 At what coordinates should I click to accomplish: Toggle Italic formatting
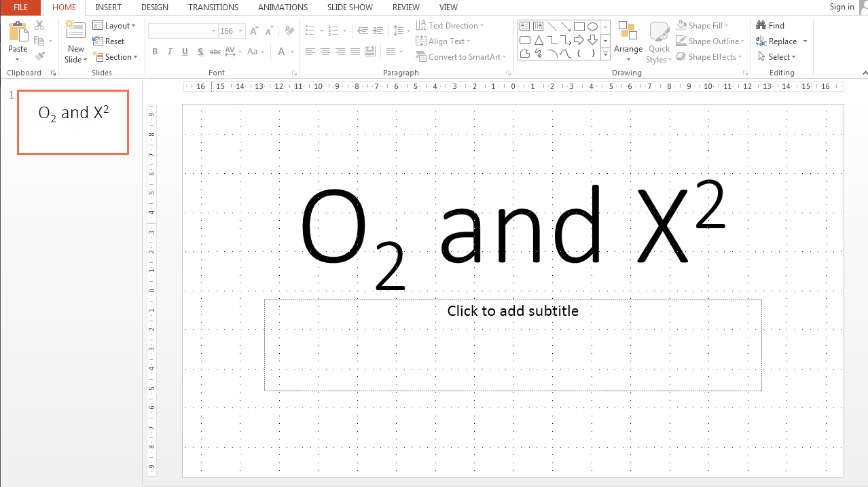(x=170, y=52)
